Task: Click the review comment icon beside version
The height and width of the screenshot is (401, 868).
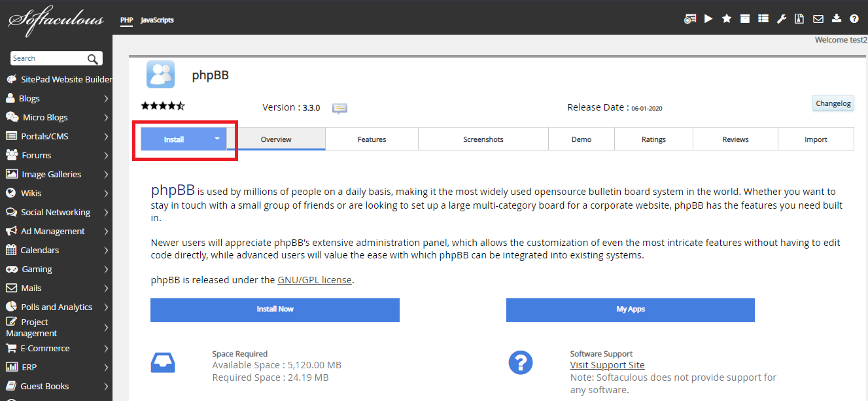Action: point(339,108)
